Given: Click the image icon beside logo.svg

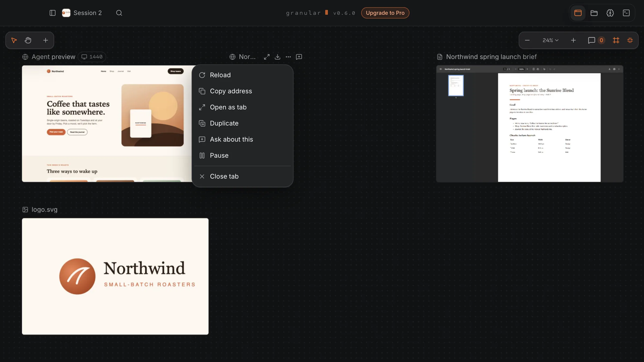Looking at the screenshot, I should tap(25, 210).
